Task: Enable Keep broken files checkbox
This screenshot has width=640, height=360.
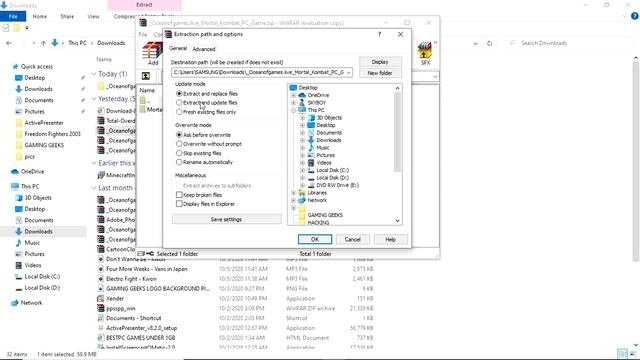Action: point(179,195)
